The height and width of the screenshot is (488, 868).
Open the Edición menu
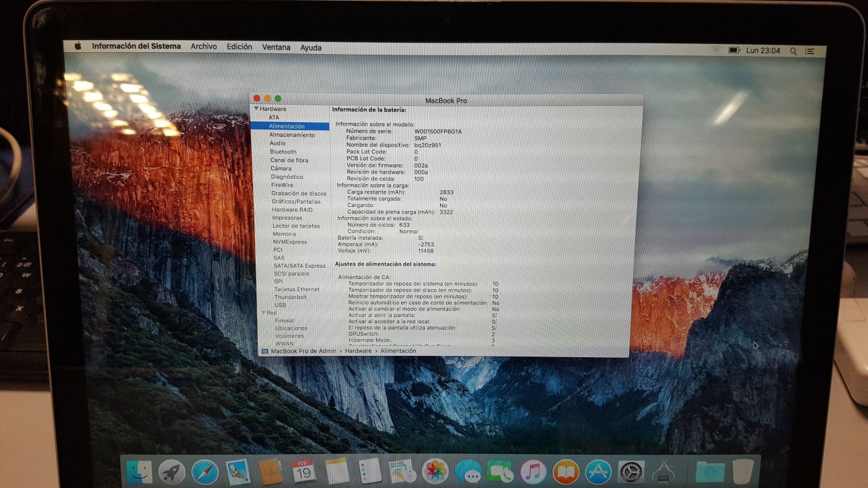[239, 47]
